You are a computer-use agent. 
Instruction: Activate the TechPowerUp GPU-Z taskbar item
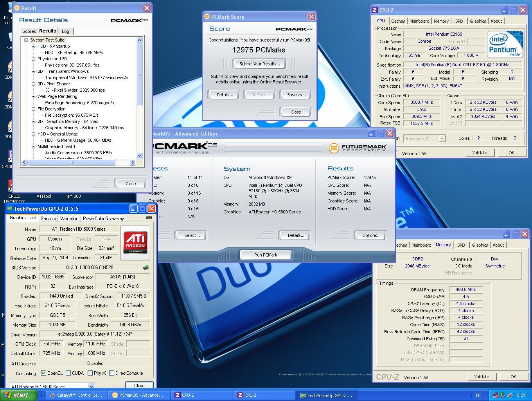pos(326,395)
